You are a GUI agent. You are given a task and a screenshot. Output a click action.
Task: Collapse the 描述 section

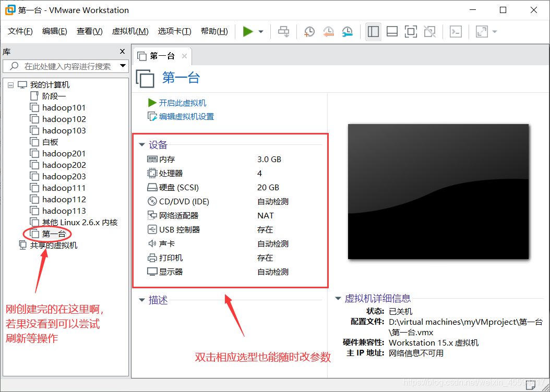pyautogui.click(x=142, y=300)
